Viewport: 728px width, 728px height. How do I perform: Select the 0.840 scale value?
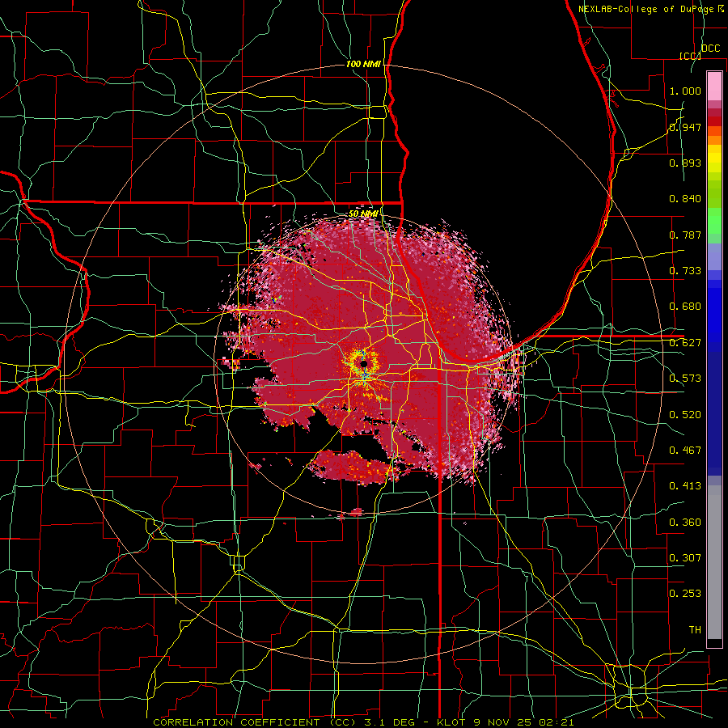pos(685,199)
